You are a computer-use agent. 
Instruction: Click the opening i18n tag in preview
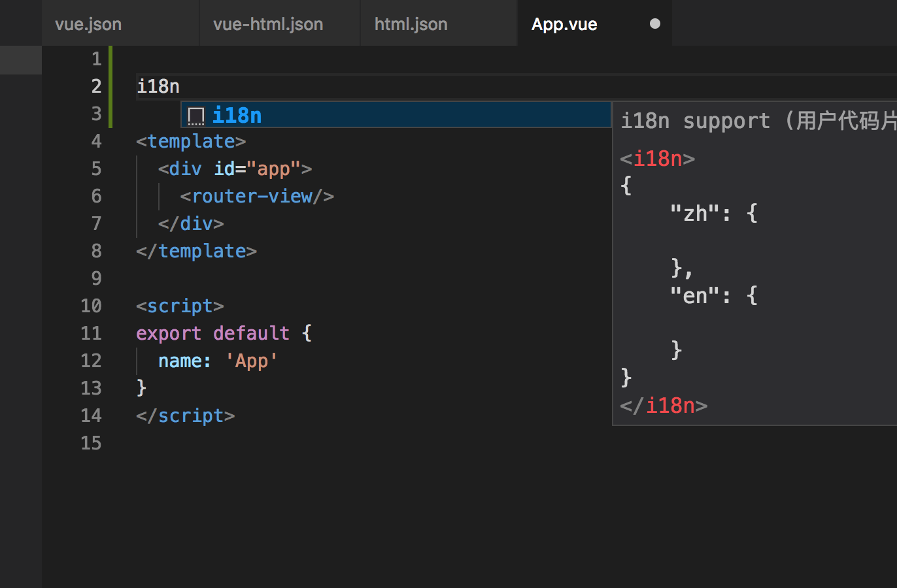(x=658, y=159)
